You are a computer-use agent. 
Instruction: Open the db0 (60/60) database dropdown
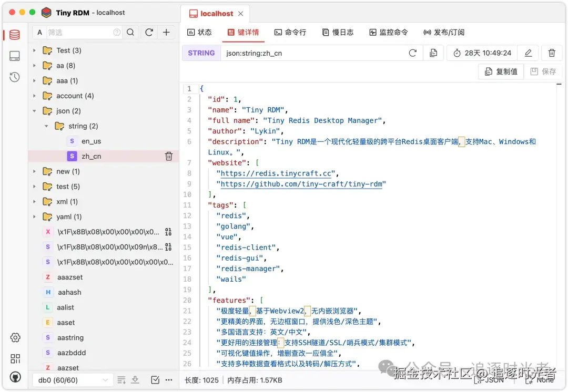[x=73, y=380]
